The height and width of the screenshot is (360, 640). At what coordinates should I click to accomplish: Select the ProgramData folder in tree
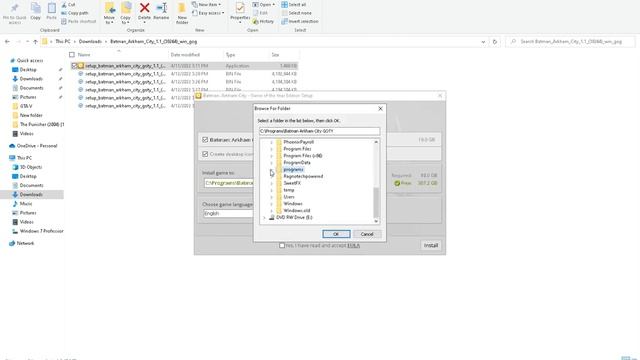pyautogui.click(x=297, y=162)
